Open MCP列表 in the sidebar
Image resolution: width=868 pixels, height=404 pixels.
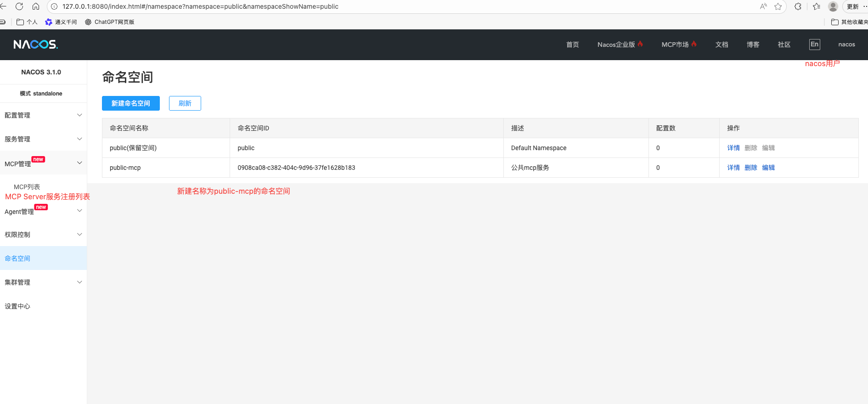pyautogui.click(x=27, y=187)
